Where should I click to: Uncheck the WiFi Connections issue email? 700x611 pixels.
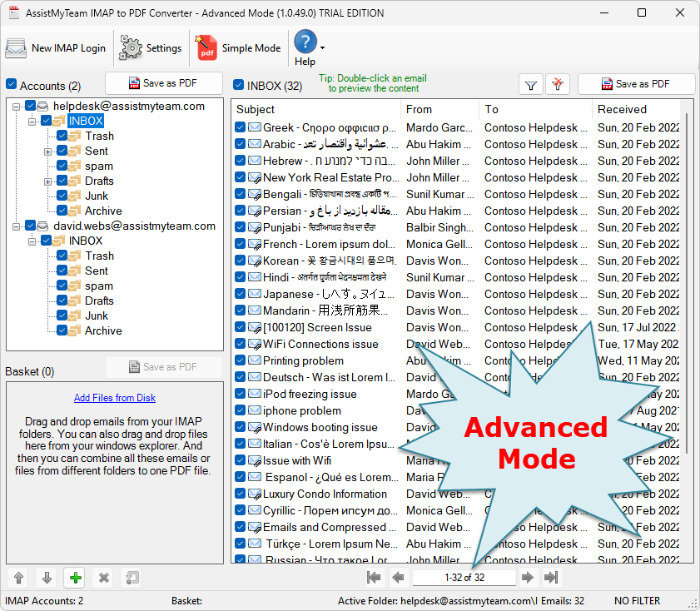click(241, 344)
